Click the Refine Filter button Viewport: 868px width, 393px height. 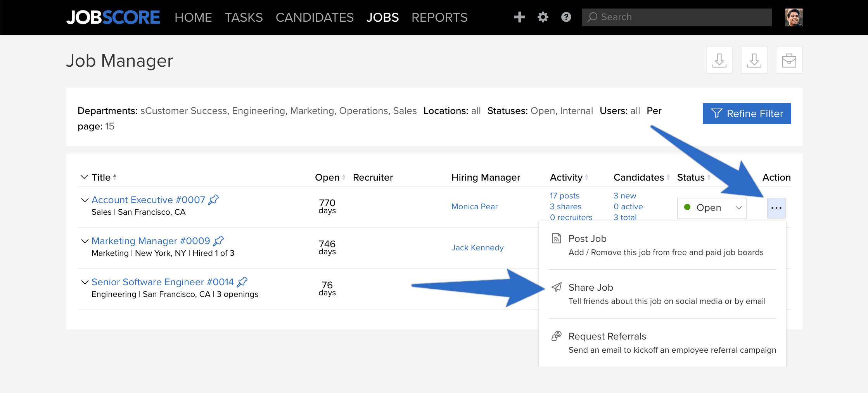coord(747,114)
